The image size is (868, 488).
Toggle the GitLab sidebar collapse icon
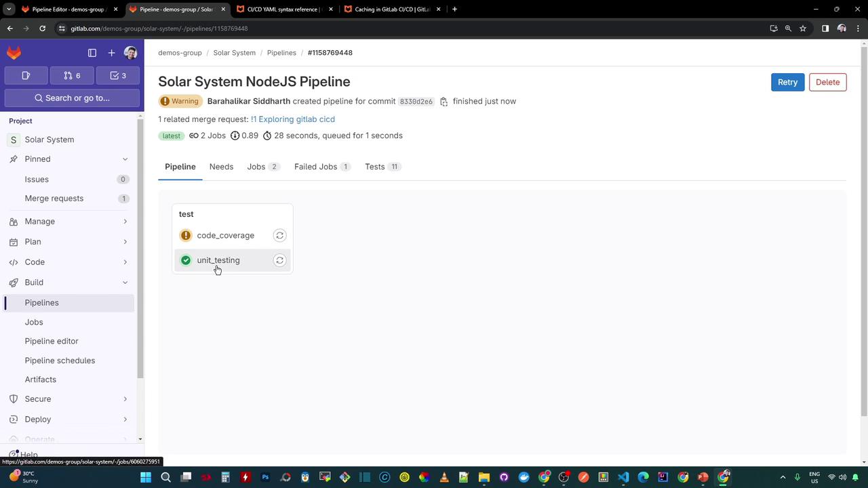click(92, 53)
